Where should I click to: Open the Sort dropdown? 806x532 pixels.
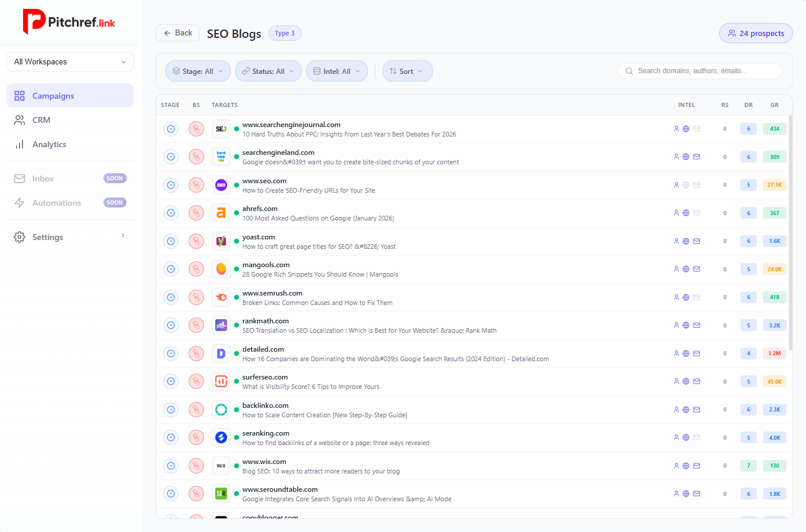coord(407,72)
